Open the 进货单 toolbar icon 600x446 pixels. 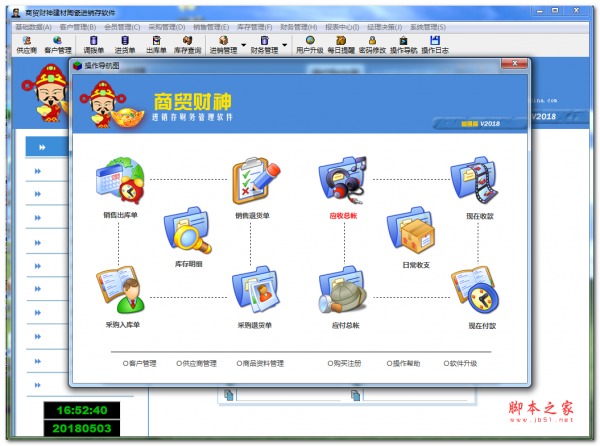(x=125, y=45)
